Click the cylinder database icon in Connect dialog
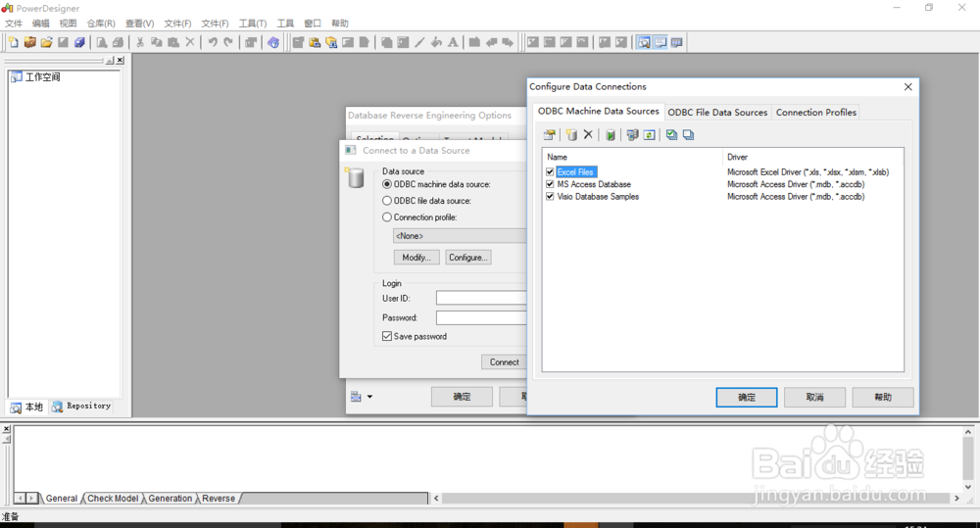Screen dimensions: 980x528 (x=355, y=177)
